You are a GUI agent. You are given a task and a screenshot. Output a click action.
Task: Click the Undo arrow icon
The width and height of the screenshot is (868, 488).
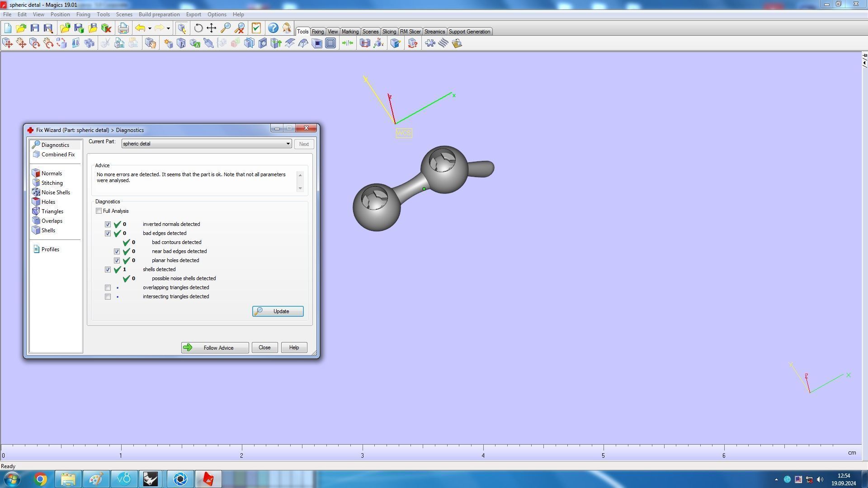(140, 28)
